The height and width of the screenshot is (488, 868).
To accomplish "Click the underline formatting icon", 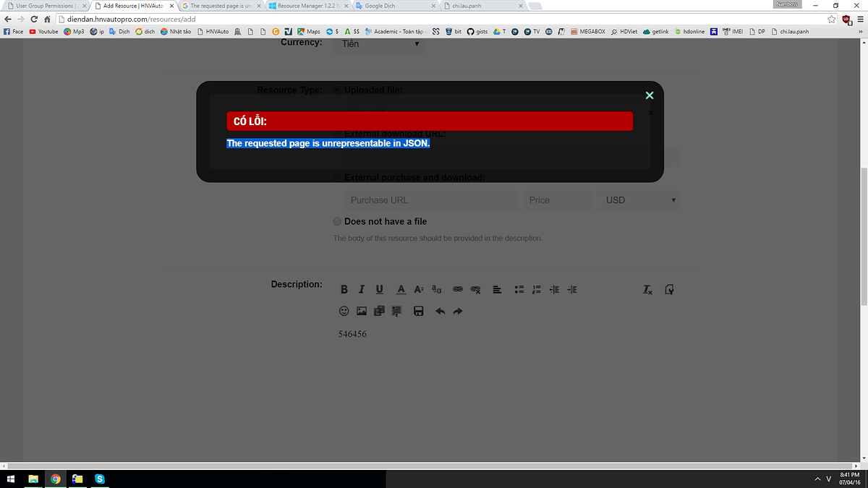I will coord(380,290).
